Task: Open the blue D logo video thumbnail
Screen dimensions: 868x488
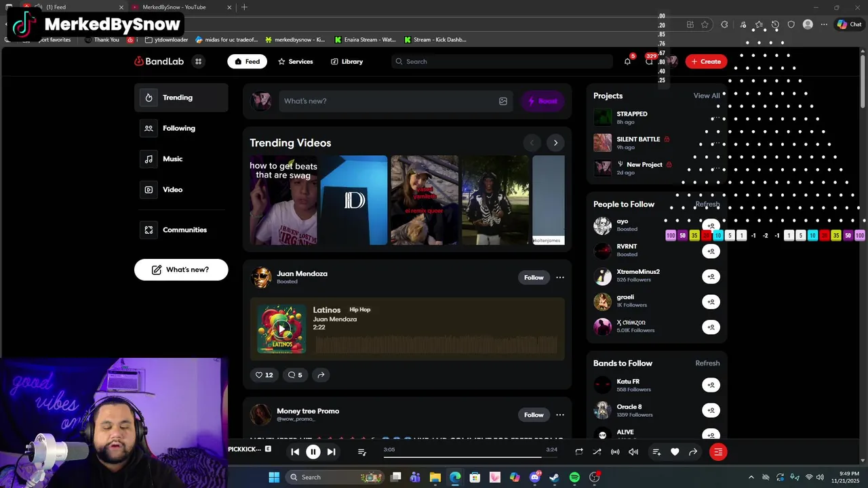Action: pyautogui.click(x=354, y=201)
